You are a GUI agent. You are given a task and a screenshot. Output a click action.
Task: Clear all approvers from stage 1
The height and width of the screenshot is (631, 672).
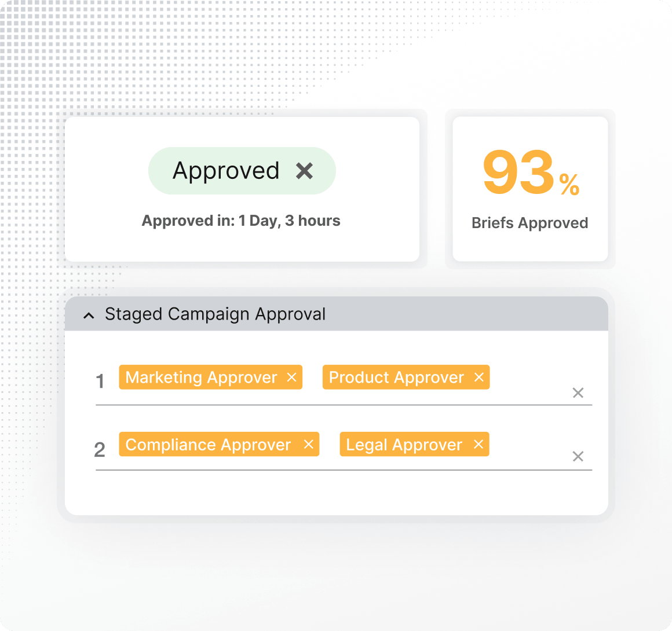point(578,393)
